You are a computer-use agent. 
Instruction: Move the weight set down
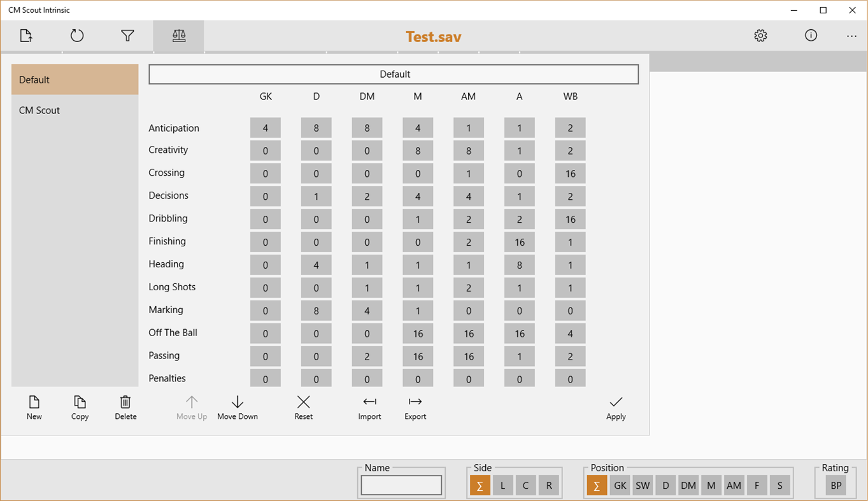(x=238, y=408)
